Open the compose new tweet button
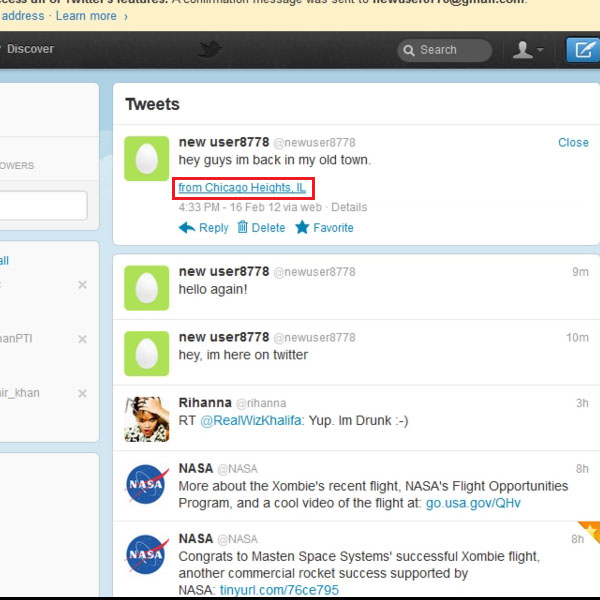This screenshot has height=600, width=600. tap(583, 50)
